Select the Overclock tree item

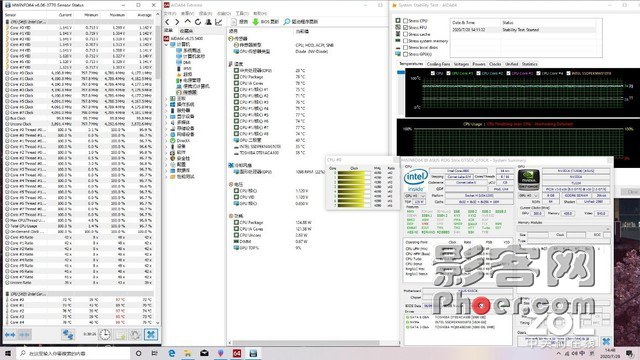[x=184, y=74]
